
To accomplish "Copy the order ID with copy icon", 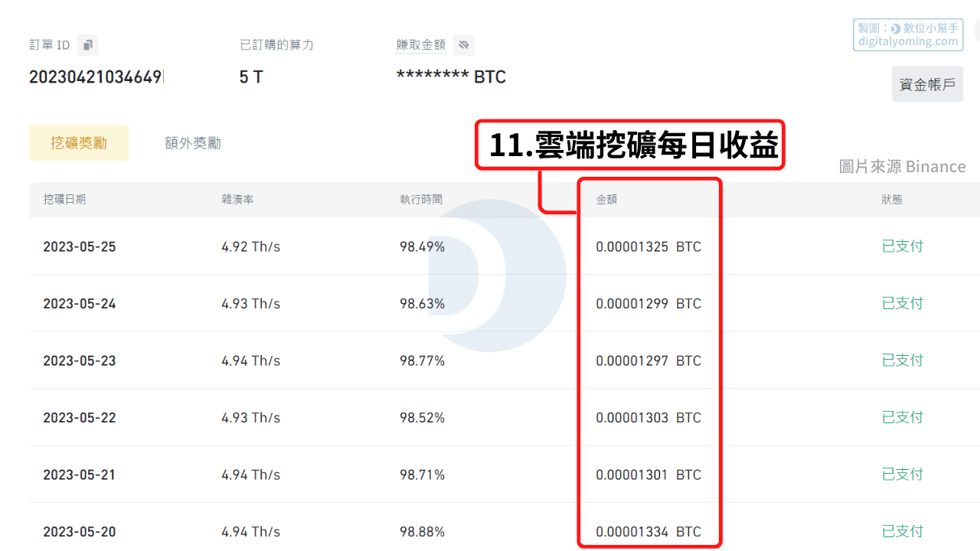I will (88, 45).
